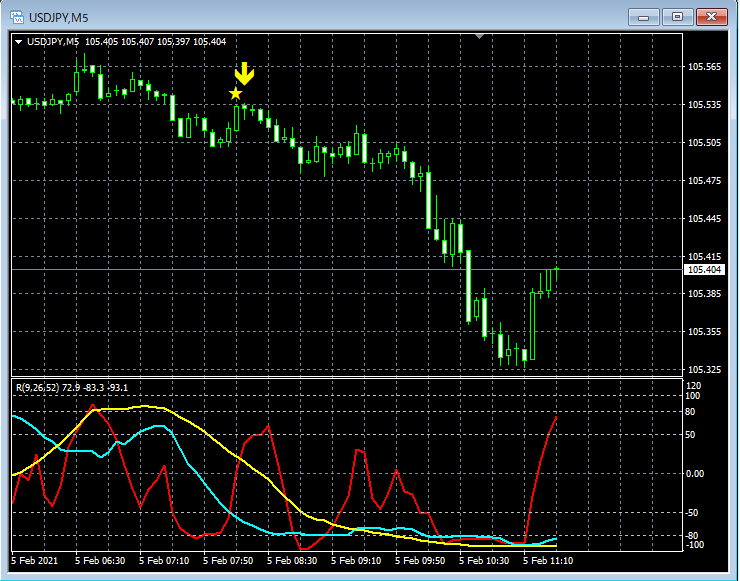Screen dimensions: 740x581
Task: Select the yellow down arrow signal above candles
Action: tap(244, 73)
